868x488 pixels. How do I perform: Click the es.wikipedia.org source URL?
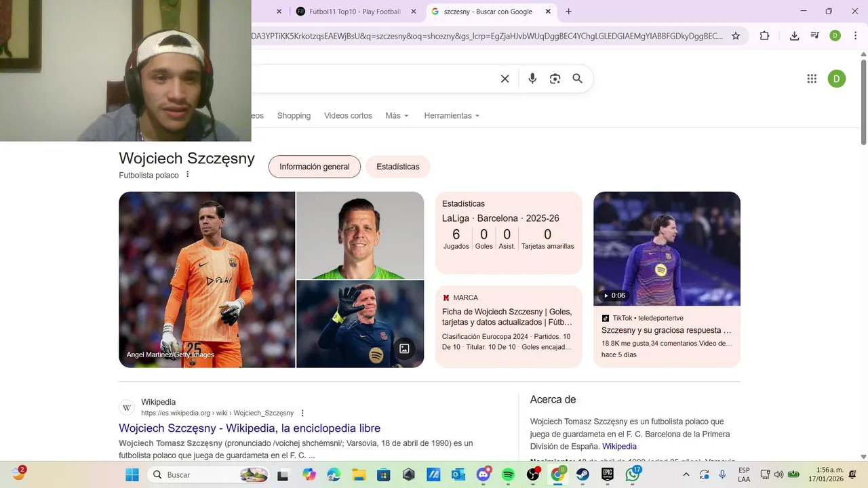(x=217, y=413)
